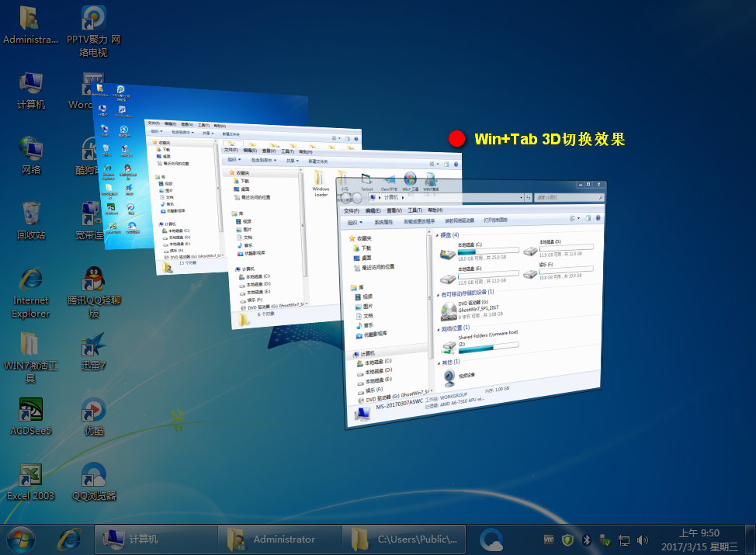756x555 pixels.
Task: Open the 回收站 recycle bin
Action: tap(31, 221)
